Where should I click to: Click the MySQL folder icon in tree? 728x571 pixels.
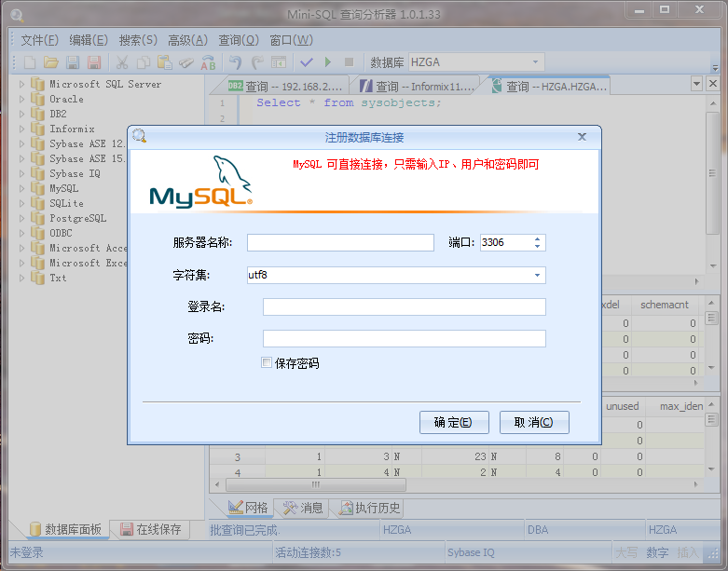[x=37, y=188]
